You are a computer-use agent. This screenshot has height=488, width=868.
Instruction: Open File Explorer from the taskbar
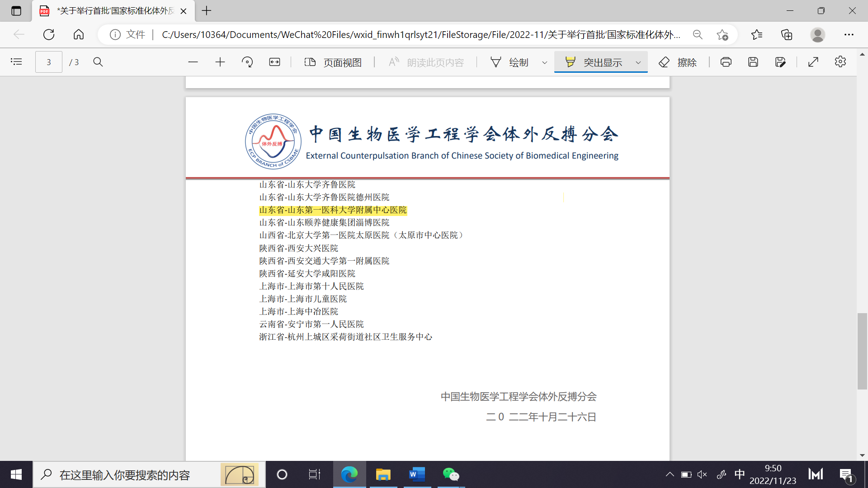[383, 474]
